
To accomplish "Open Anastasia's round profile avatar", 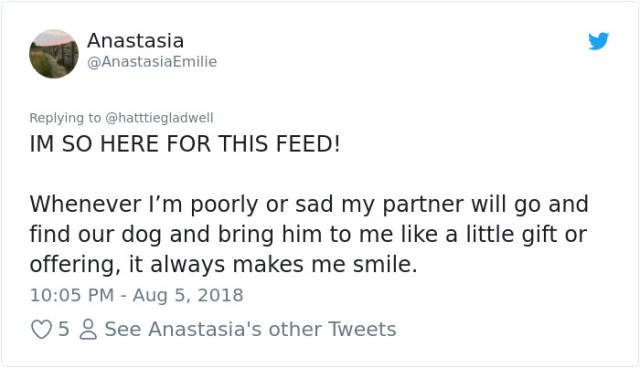I will point(54,53).
